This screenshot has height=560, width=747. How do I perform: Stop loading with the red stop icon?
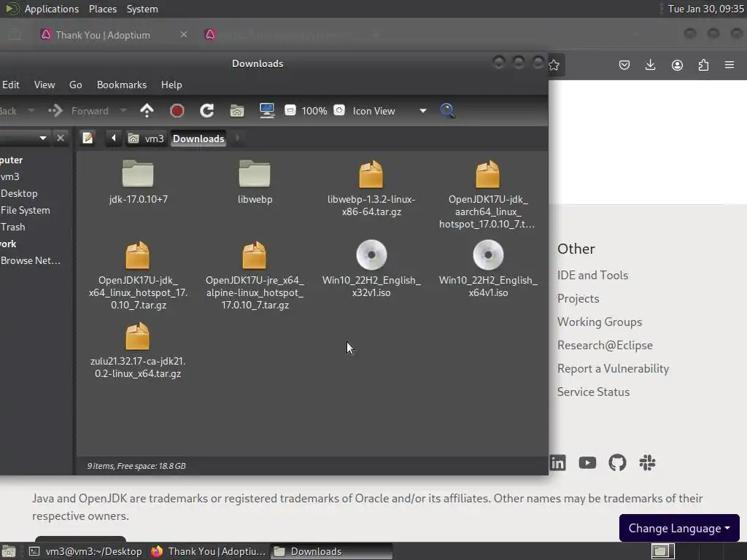177,111
